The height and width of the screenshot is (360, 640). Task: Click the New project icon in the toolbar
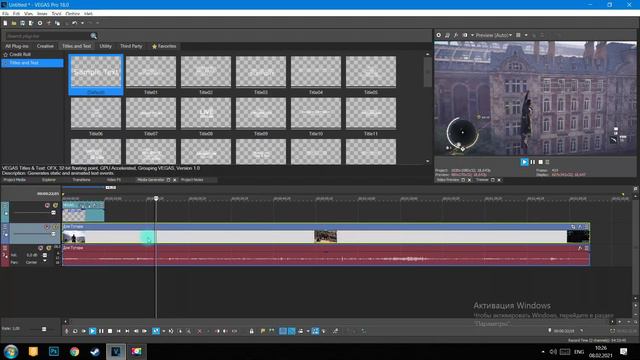5,23
